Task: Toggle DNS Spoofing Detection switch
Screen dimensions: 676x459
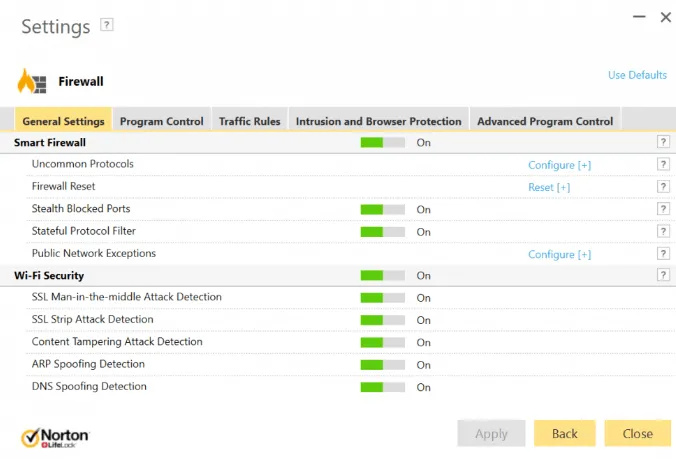Action: 382,387
